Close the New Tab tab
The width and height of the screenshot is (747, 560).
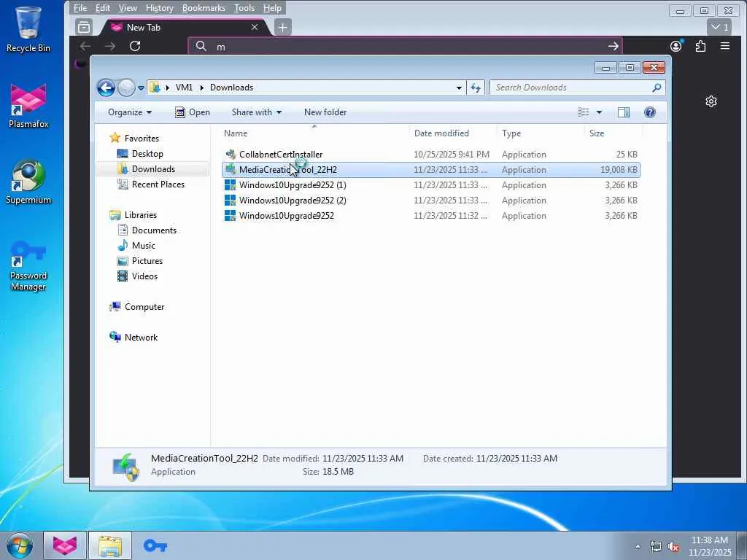255,27
